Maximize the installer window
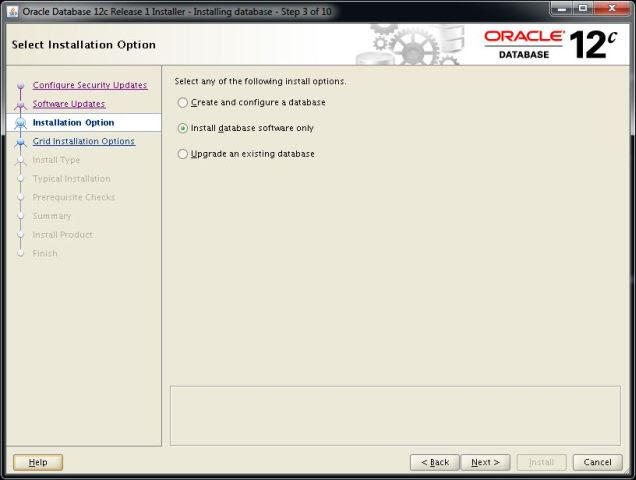 coord(583,8)
